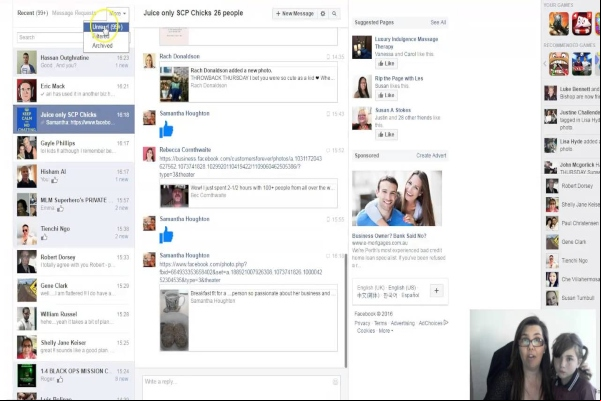Open the red game icon under Your Games
Screen dimensions: 601x401
[x=582, y=23]
